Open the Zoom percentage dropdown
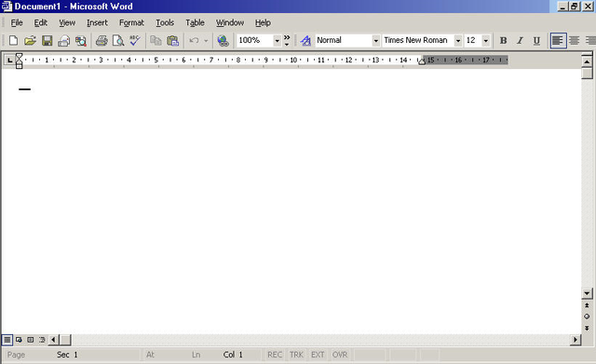The width and height of the screenshot is (596, 364). point(278,40)
